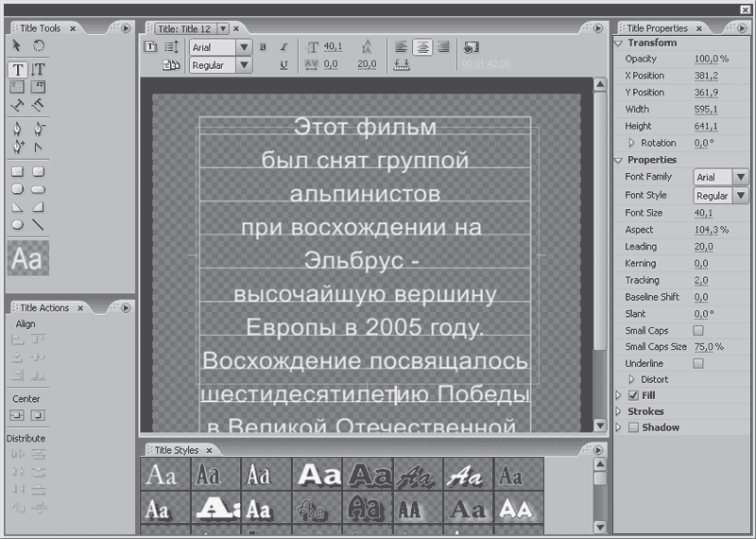Select the Vertical Type tool
Image resolution: width=756 pixels, height=539 pixels.
click(x=38, y=69)
